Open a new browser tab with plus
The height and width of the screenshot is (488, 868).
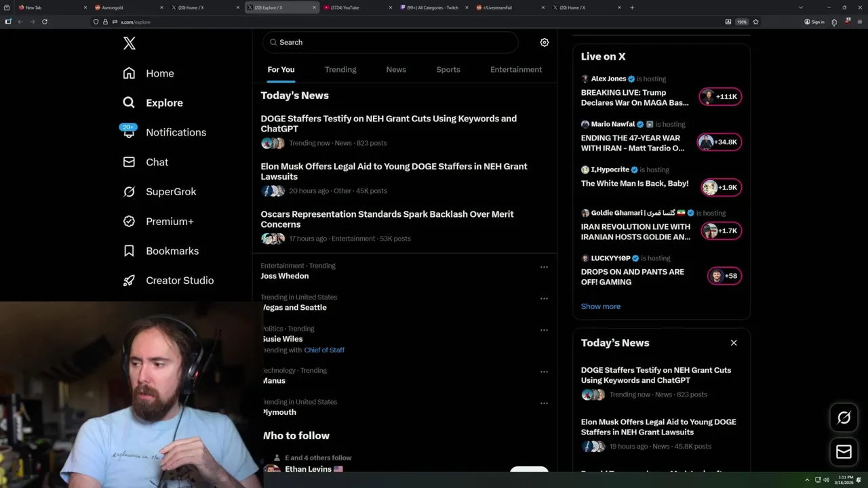632,7
